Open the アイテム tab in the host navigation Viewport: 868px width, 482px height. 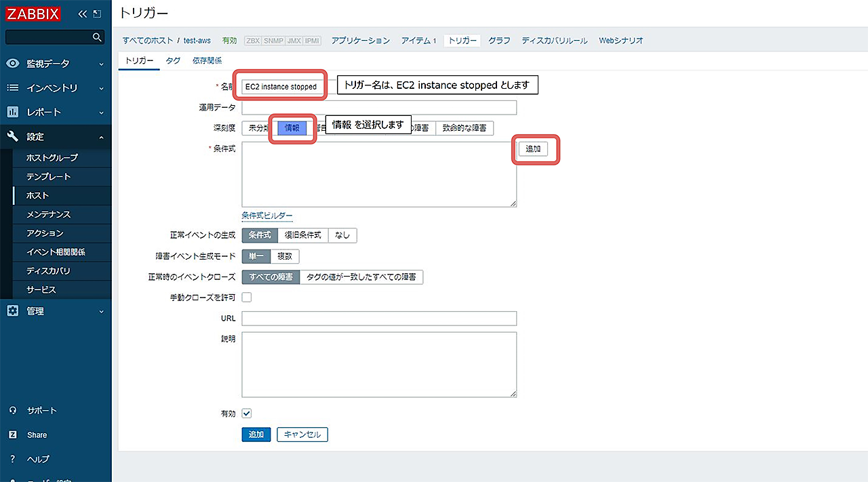point(418,40)
